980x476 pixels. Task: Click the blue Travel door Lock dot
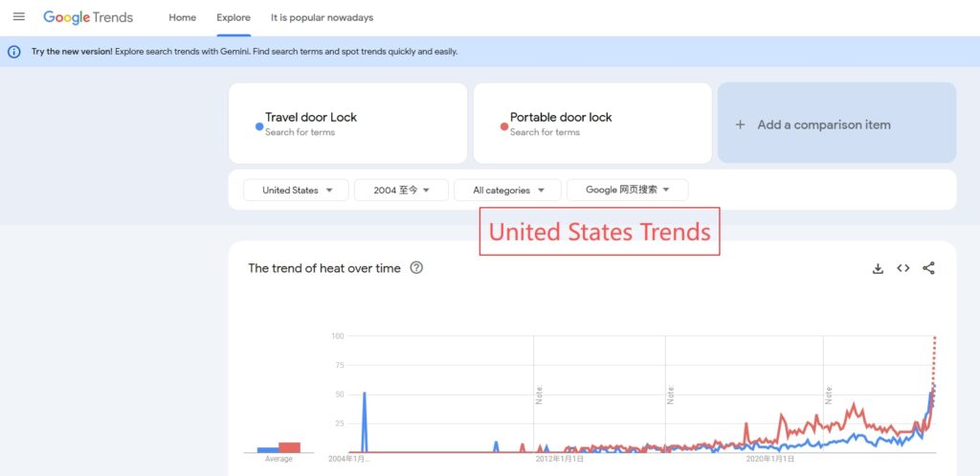[x=259, y=125]
